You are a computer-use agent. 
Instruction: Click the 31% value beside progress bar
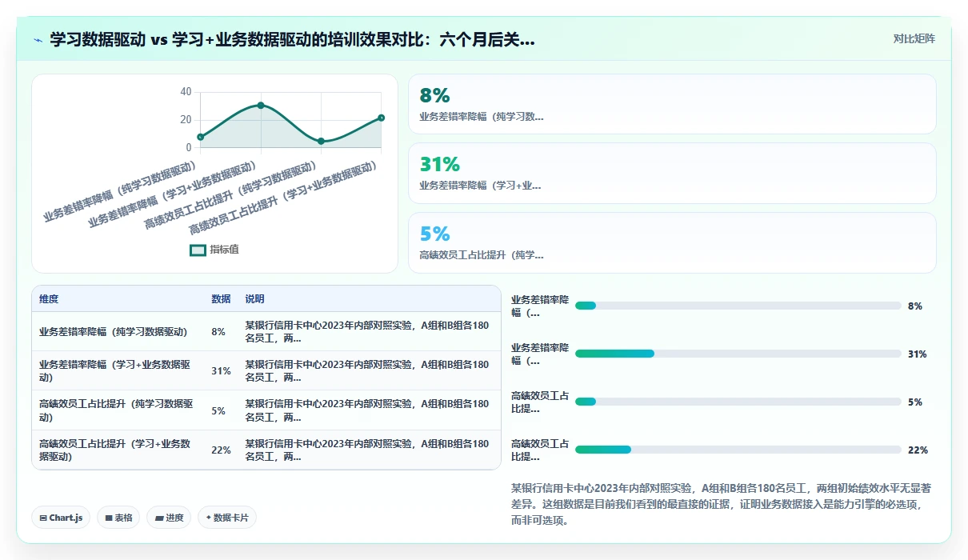918,354
